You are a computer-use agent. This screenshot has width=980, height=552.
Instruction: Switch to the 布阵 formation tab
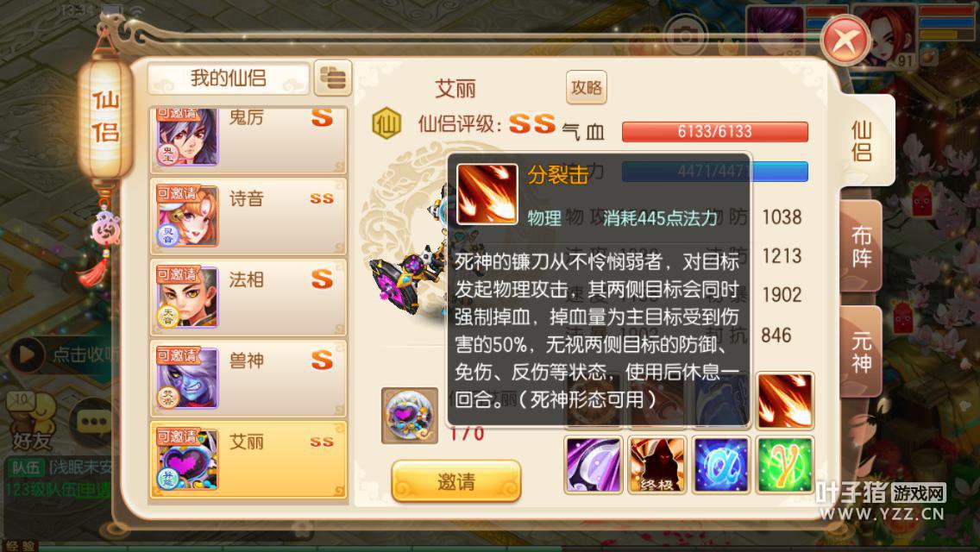(x=861, y=247)
